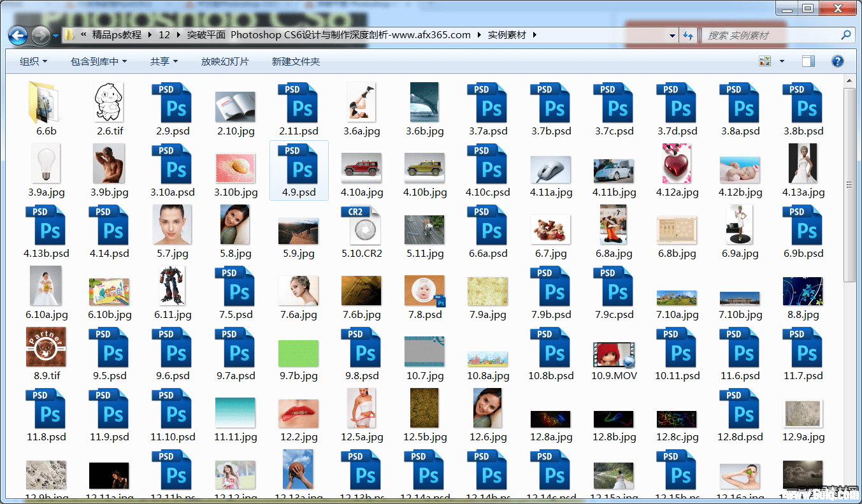Image resolution: width=862 pixels, height=504 pixels.
Task: Toggle the preview pane button
Action: [x=808, y=62]
